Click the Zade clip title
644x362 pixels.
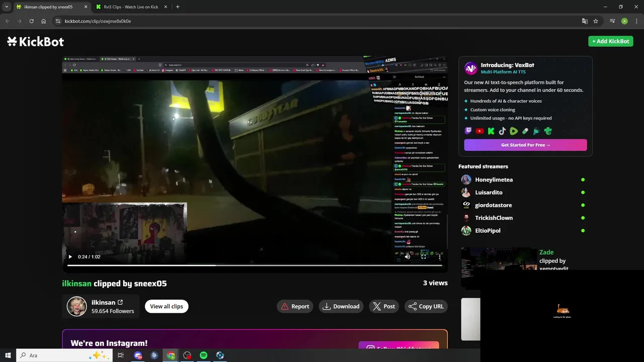546,252
